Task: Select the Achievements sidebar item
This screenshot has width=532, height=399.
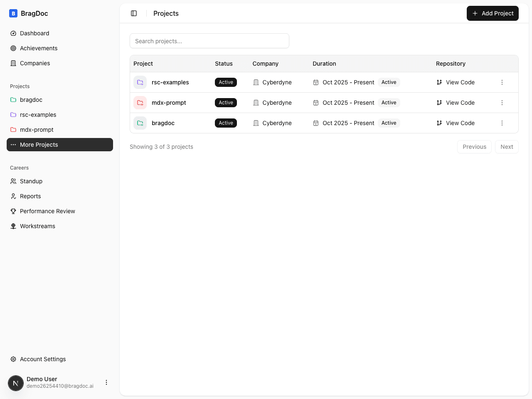Action: pos(38,48)
